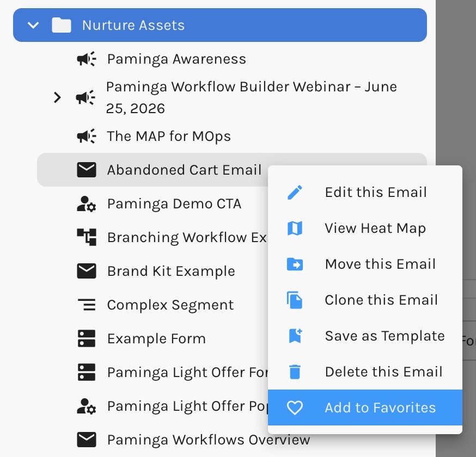Click the form icon beside Example Form
The width and height of the screenshot is (476, 457).
click(x=87, y=338)
